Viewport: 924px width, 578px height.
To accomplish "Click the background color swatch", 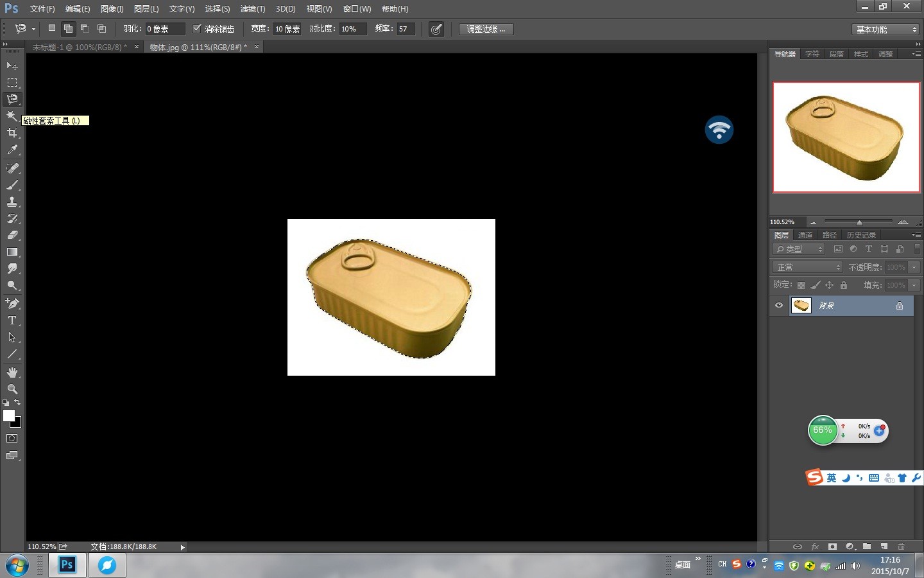I will (18, 424).
